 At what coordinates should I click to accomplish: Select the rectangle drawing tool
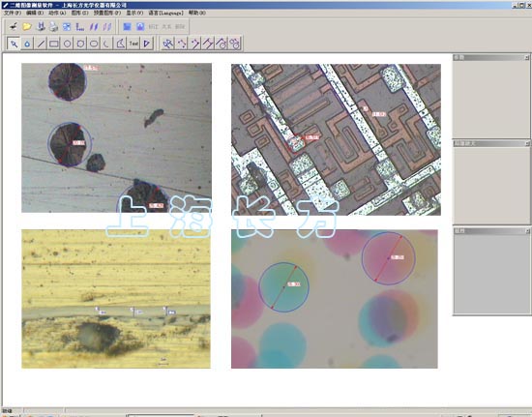coord(54,44)
